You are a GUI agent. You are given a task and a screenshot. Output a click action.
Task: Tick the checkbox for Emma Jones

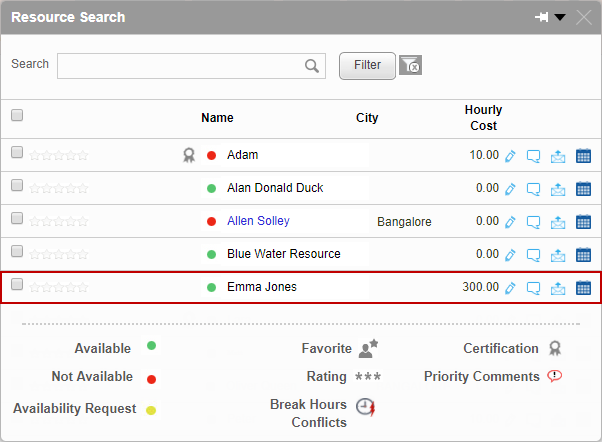pyautogui.click(x=17, y=285)
